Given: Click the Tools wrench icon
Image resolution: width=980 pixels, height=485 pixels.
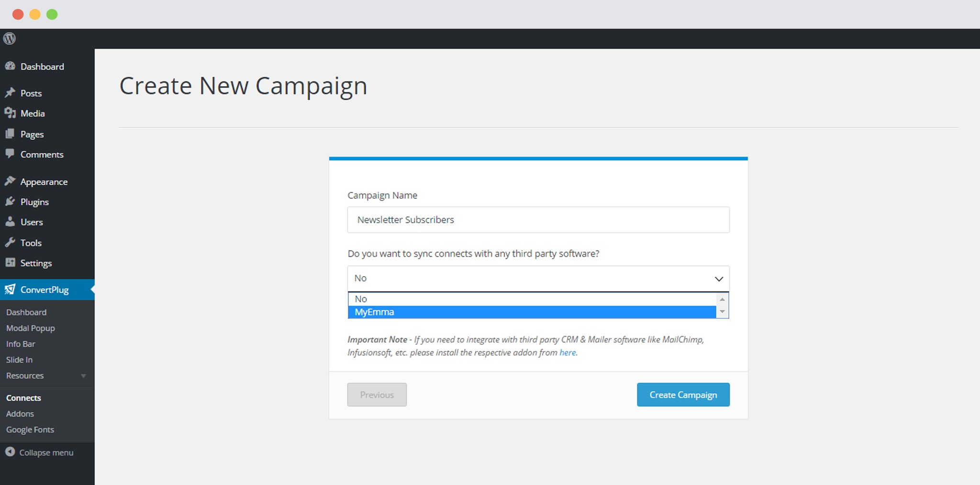Looking at the screenshot, I should coord(10,242).
